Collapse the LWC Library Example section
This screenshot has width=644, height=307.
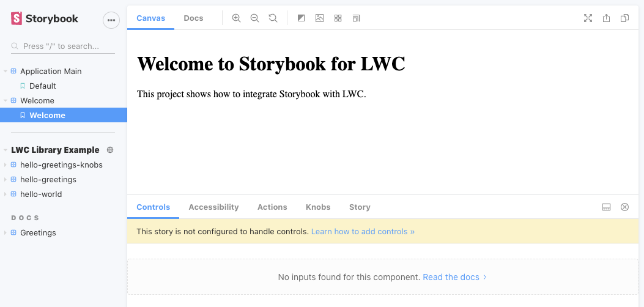tap(6, 150)
